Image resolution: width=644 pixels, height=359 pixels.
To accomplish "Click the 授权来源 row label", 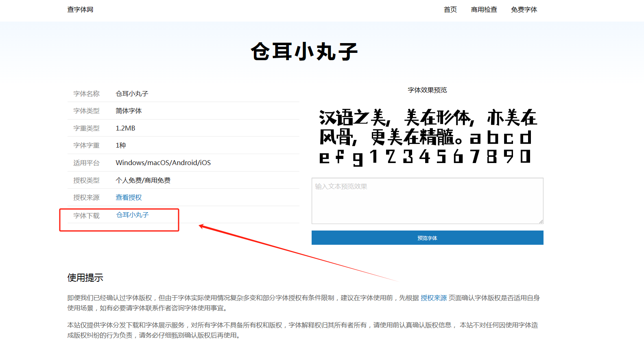I will pyautogui.click(x=86, y=198).
